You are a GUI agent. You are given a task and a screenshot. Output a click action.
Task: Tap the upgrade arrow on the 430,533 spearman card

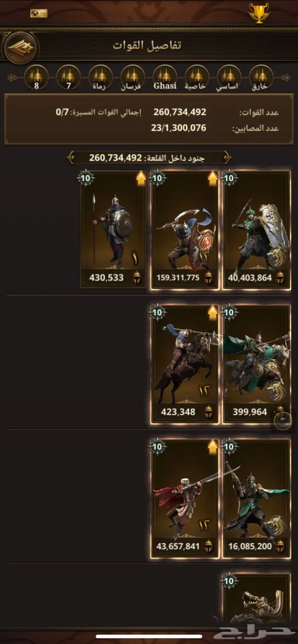point(141,179)
